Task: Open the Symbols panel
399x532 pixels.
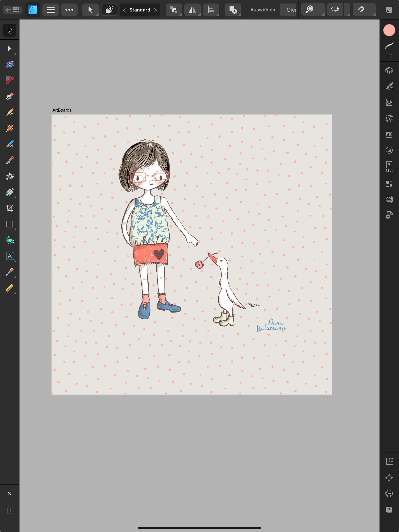Action: click(x=389, y=183)
